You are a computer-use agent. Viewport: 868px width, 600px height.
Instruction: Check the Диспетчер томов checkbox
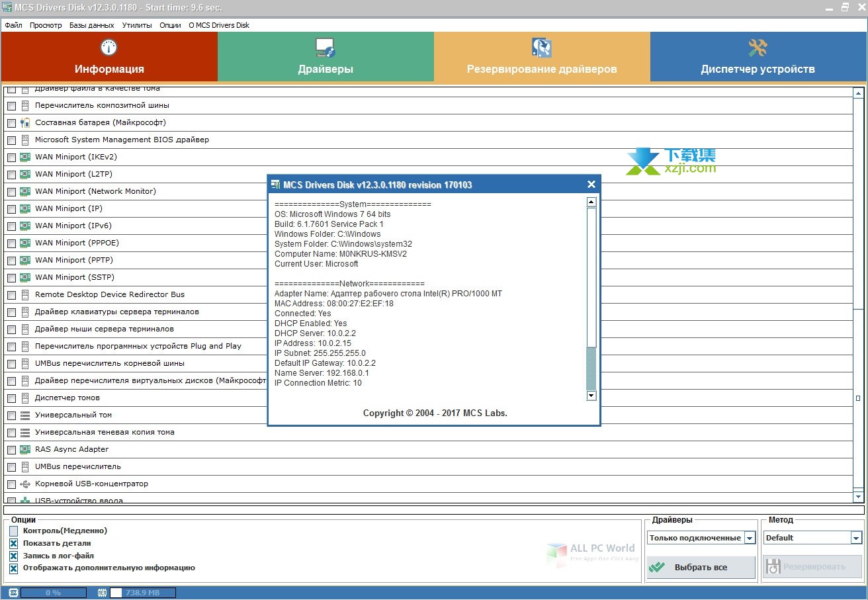pos(12,398)
